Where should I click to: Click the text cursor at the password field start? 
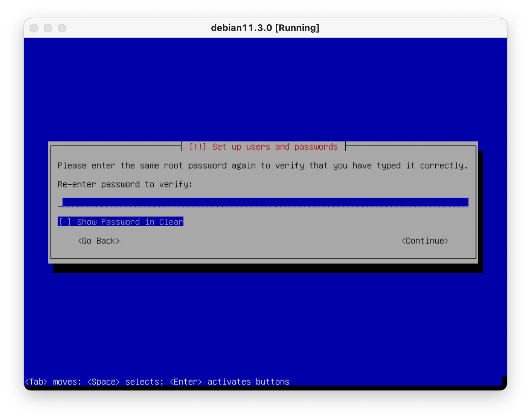[60, 203]
